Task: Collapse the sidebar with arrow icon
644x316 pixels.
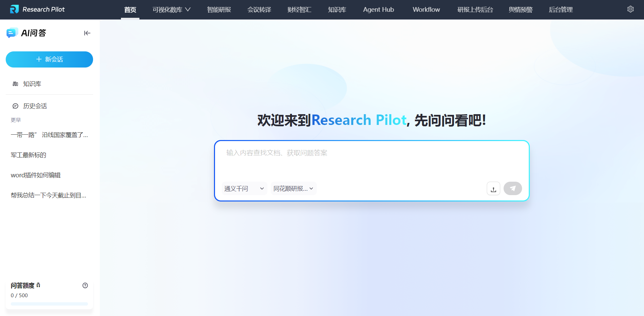Action: coord(87,33)
